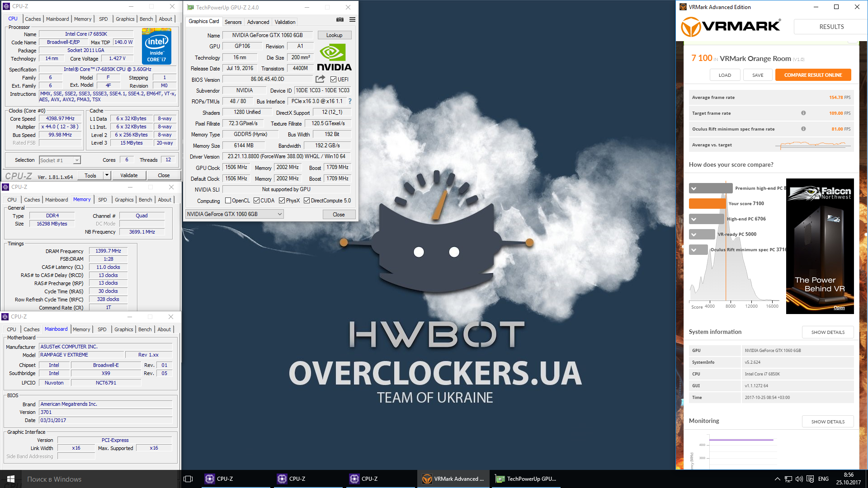The width and height of the screenshot is (868, 488).
Task: Click the volume speaker tray icon
Action: point(799,479)
